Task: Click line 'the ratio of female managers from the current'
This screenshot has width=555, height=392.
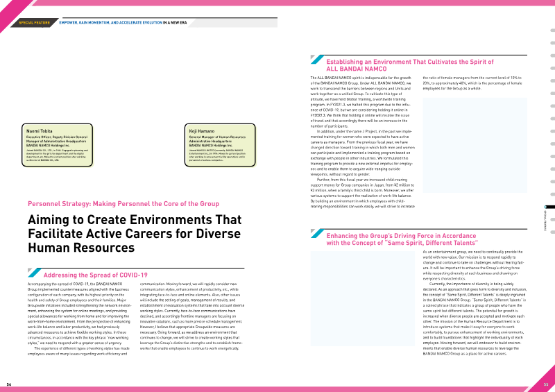Action: coord(472,78)
